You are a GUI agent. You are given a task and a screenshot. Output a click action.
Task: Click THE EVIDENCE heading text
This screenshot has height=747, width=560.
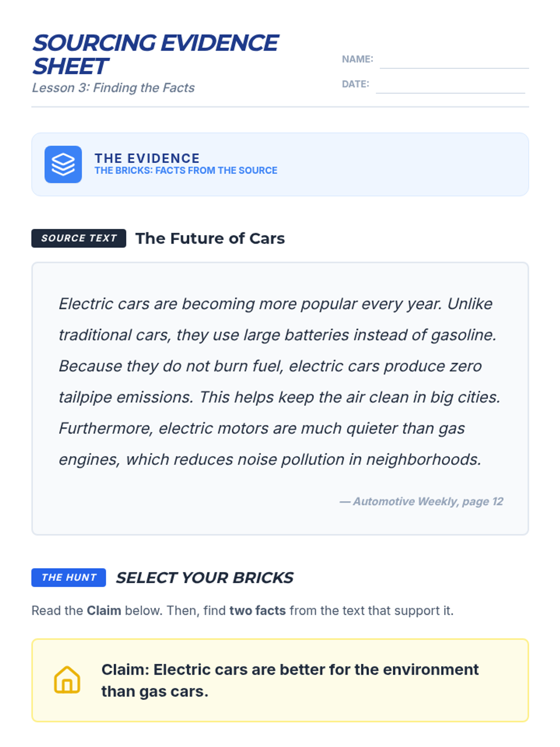point(147,158)
